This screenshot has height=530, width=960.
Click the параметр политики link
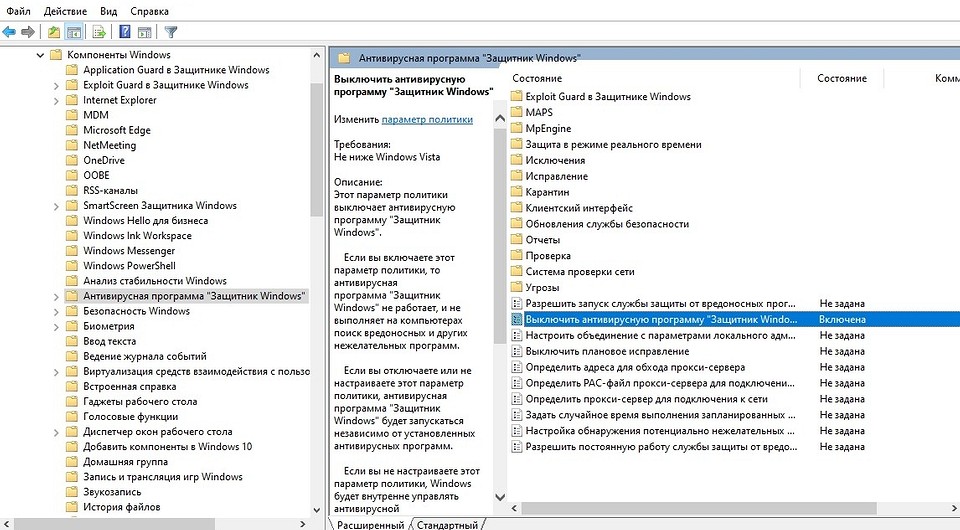point(427,119)
